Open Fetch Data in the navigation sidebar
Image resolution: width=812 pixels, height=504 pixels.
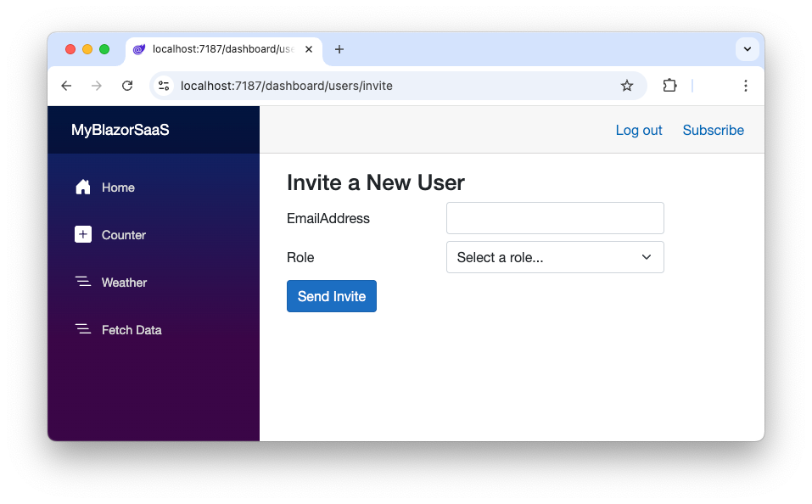(x=132, y=330)
